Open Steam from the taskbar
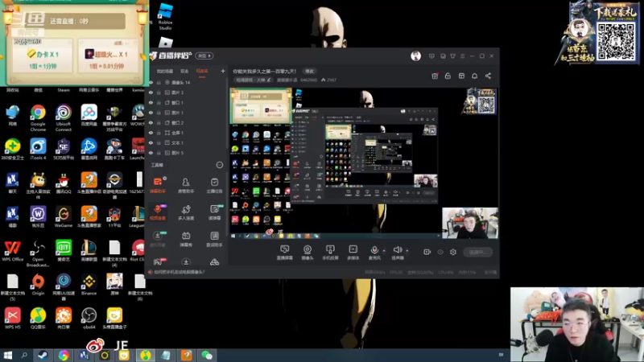 click(x=43, y=355)
